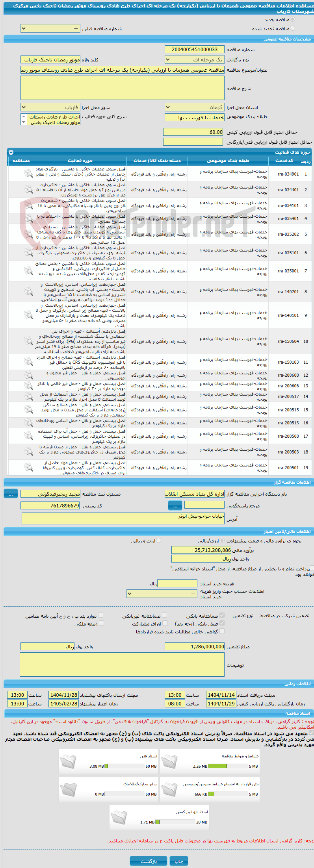Click the شماره مناقصه field
Image resolution: width=314 pixels, height=868 pixels.
(x=195, y=49)
